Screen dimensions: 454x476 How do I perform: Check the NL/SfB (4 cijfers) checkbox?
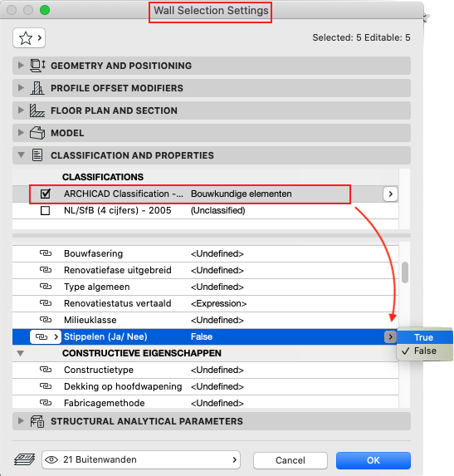pyautogui.click(x=45, y=210)
